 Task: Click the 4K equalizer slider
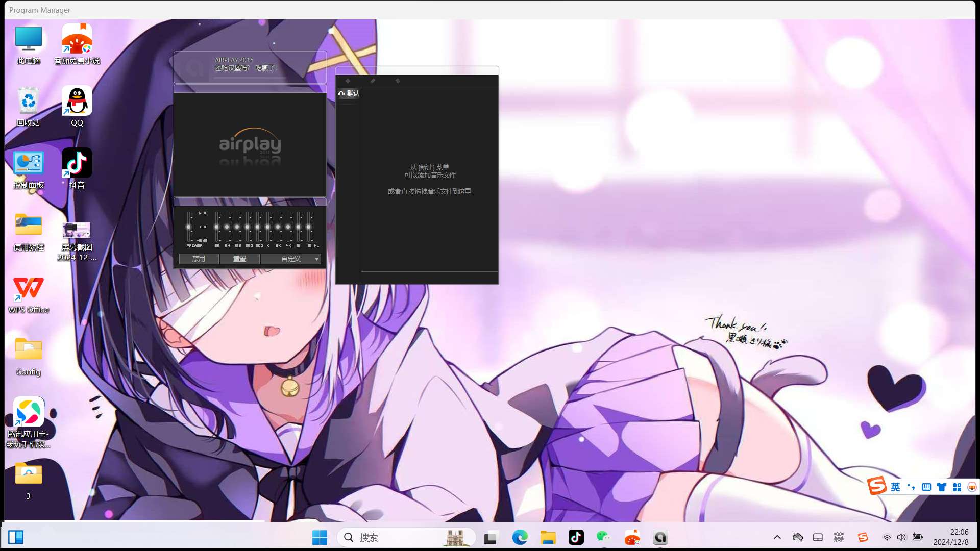(288, 227)
